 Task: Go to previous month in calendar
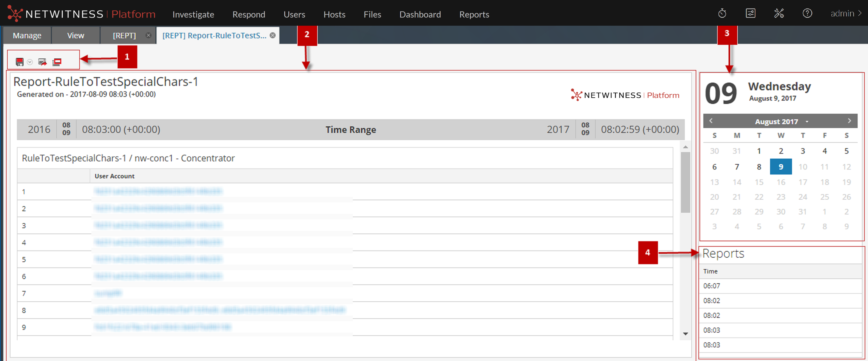pyautogui.click(x=711, y=121)
